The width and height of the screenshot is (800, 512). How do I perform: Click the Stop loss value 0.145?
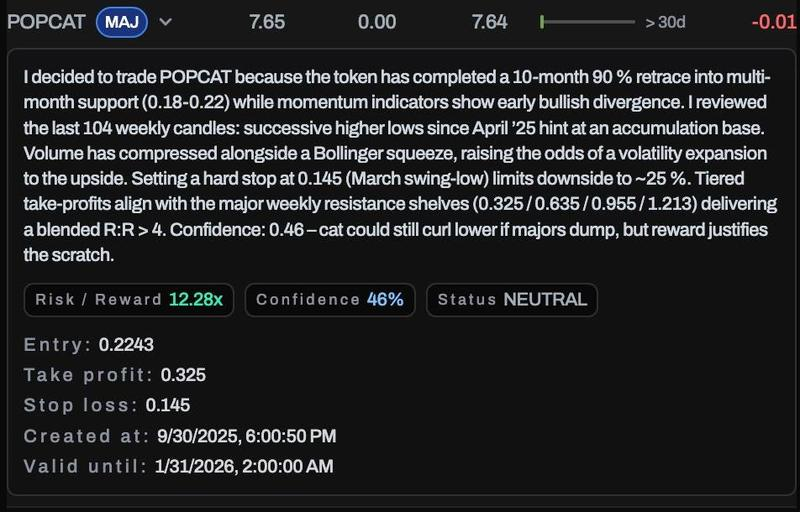pos(168,405)
